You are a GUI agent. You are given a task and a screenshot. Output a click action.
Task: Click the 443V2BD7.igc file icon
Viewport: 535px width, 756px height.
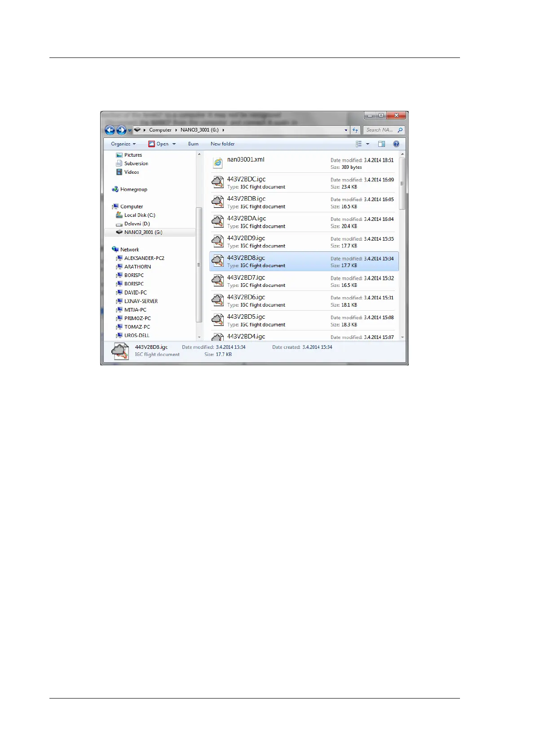coord(218,281)
